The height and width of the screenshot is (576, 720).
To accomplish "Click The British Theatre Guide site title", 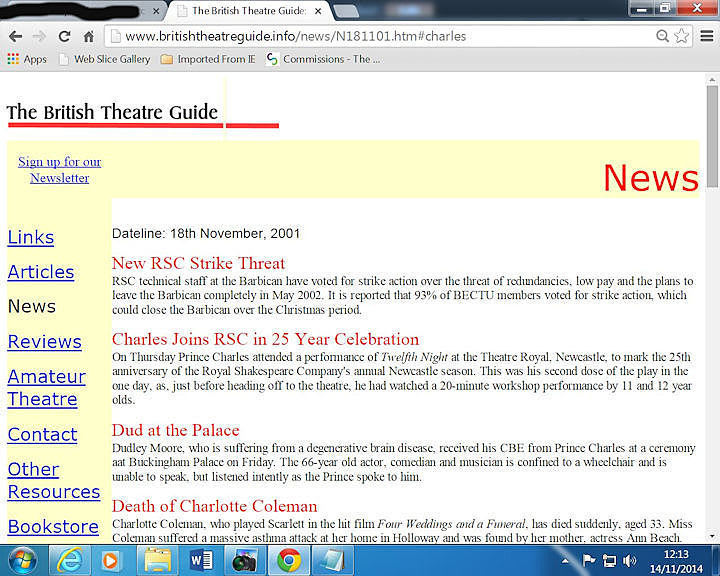I will (x=112, y=112).
